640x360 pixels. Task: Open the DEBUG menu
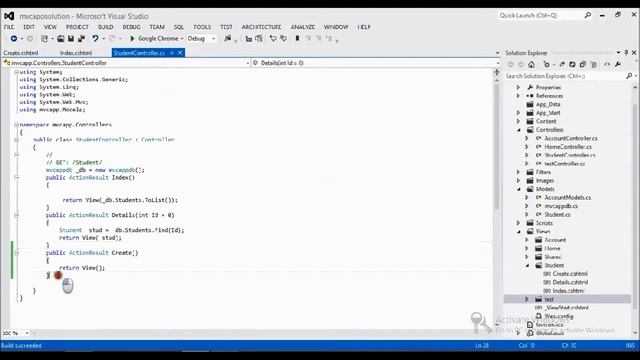click(x=131, y=27)
